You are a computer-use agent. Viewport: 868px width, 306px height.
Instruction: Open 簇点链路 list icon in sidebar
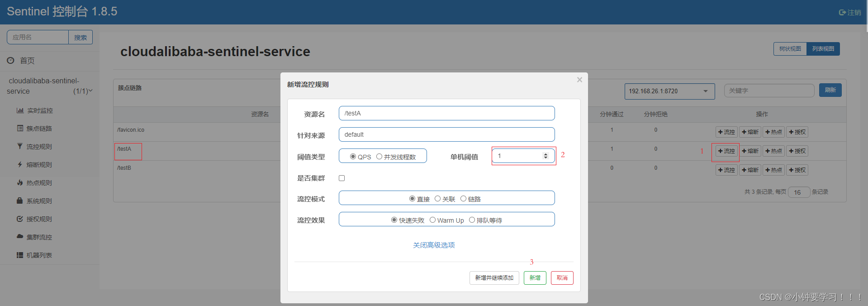click(20, 129)
